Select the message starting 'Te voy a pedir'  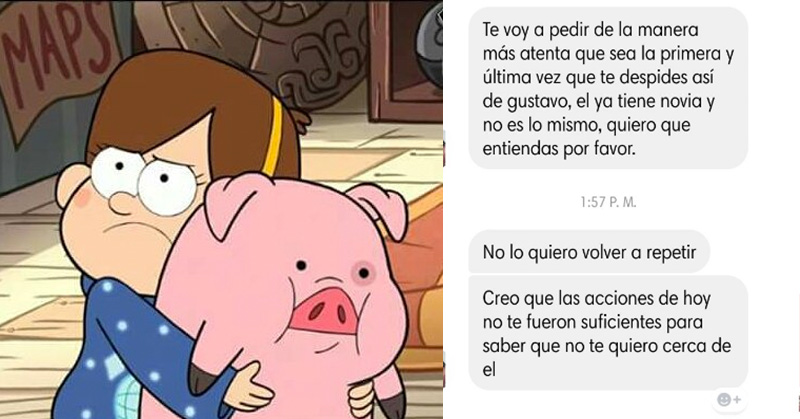[608, 88]
